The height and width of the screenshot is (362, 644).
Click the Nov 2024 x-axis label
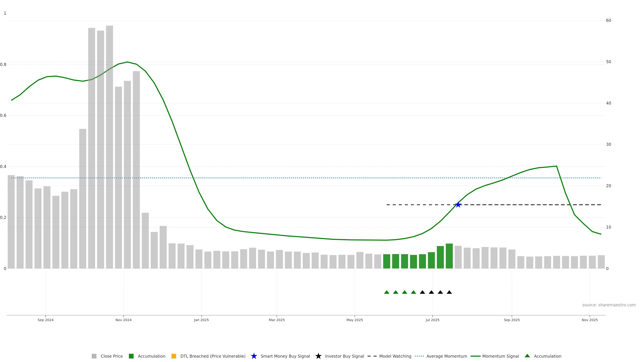(x=123, y=320)
